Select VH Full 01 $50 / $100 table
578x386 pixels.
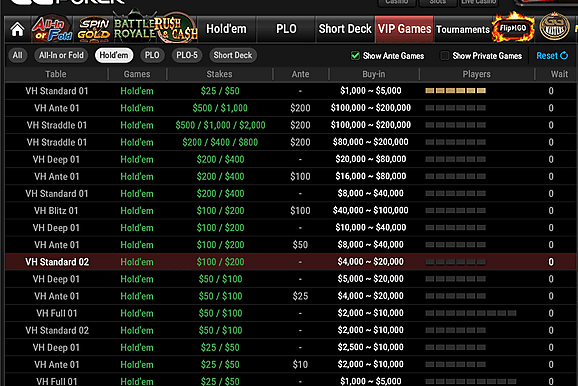290,313
